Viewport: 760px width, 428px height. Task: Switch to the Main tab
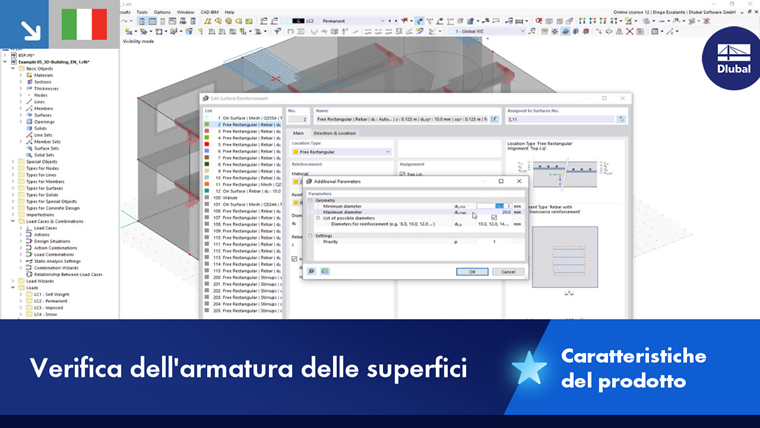(x=298, y=133)
